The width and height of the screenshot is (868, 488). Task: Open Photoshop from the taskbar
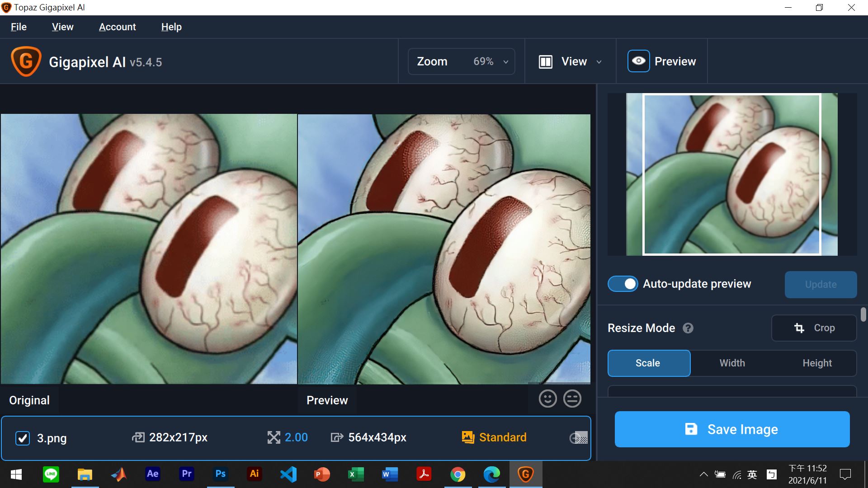point(220,474)
